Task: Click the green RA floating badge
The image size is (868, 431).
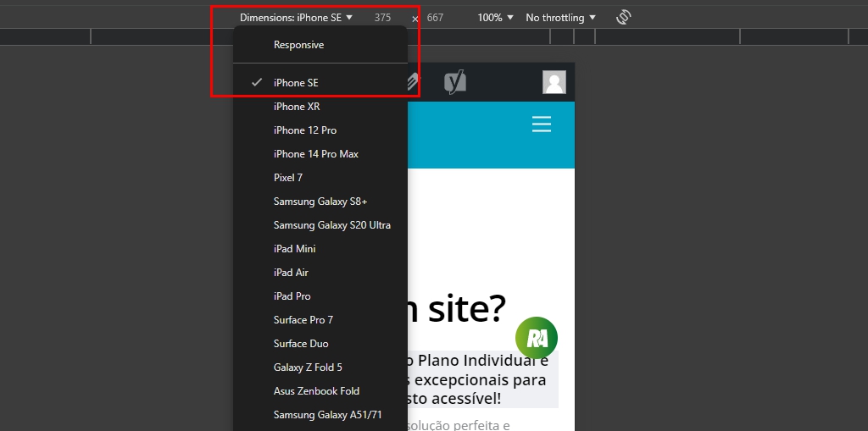Action: click(537, 338)
